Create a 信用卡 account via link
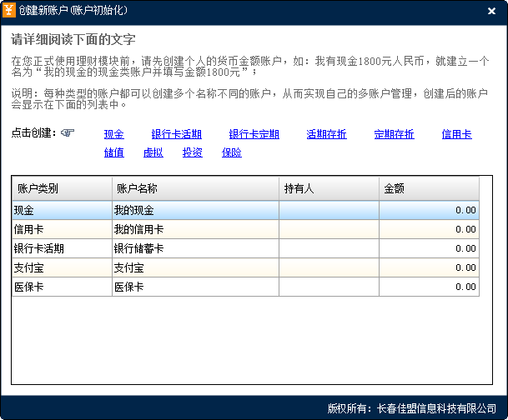 [x=457, y=134]
